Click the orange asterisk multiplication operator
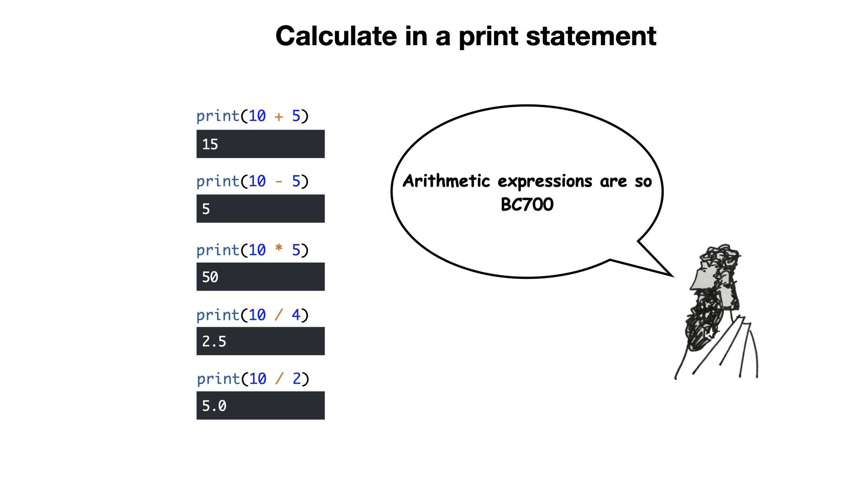The image size is (868, 488). [x=279, y=248]
